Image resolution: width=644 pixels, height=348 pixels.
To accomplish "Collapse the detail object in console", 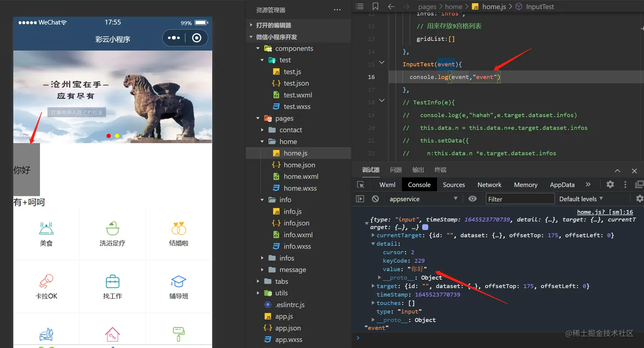I will [373, 244].
